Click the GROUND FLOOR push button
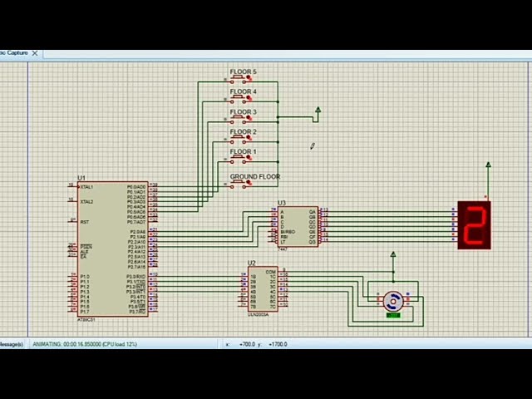 (x=238, y=185)
